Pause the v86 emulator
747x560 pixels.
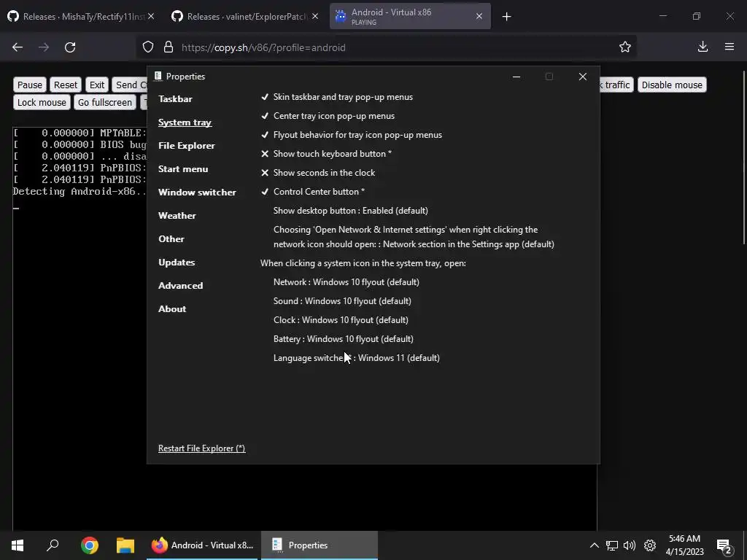[x=29, y=85]
